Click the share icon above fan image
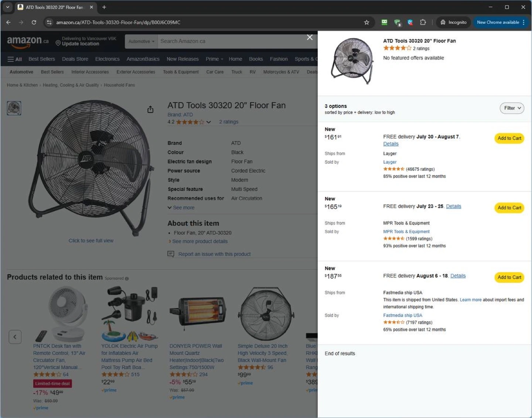The image size is (532, 418). [x=150, y=109]
